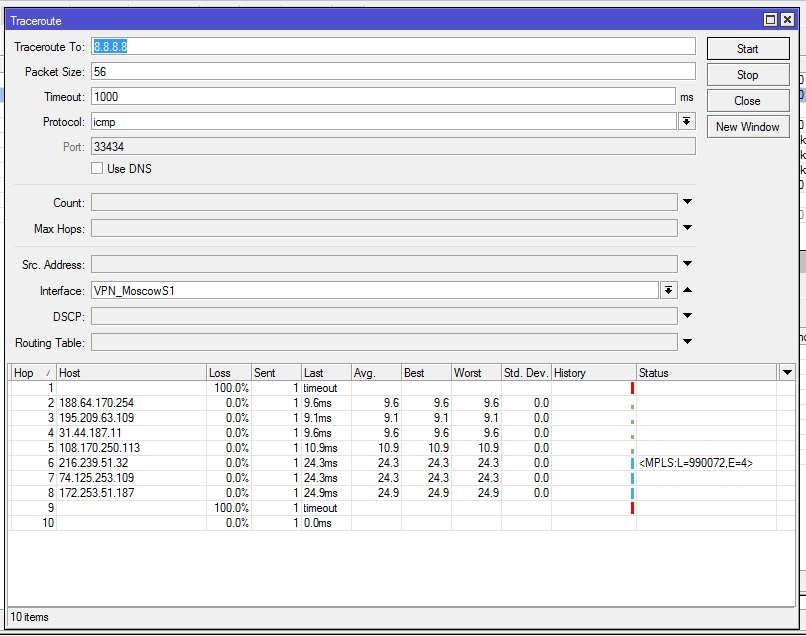Click the 100.0% loss in hop 1
The height and width of the screenshot is (636, 806).
[231, 388]
